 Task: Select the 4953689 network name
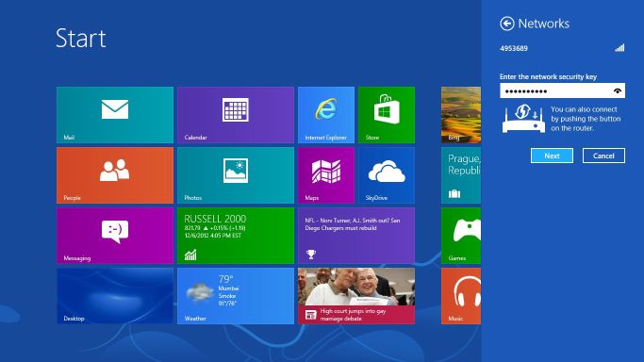(x=514, y=48)
